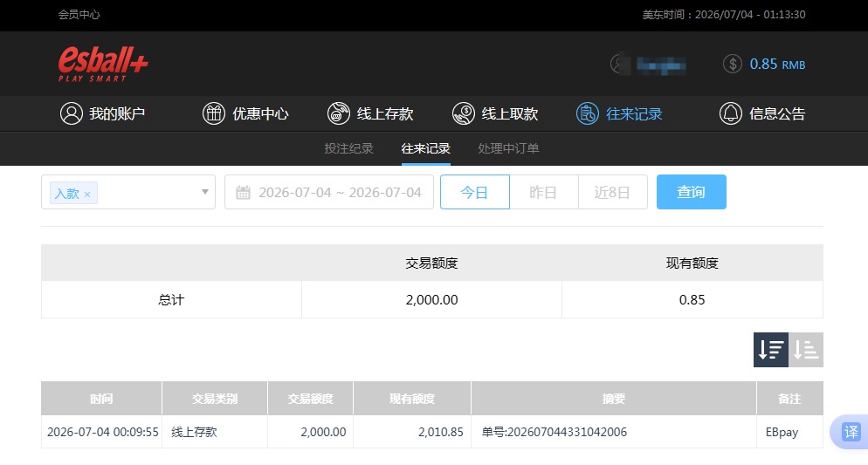Sort records in ascending order
This screenshot has height=465, width=868.
(x=806, y=350)
